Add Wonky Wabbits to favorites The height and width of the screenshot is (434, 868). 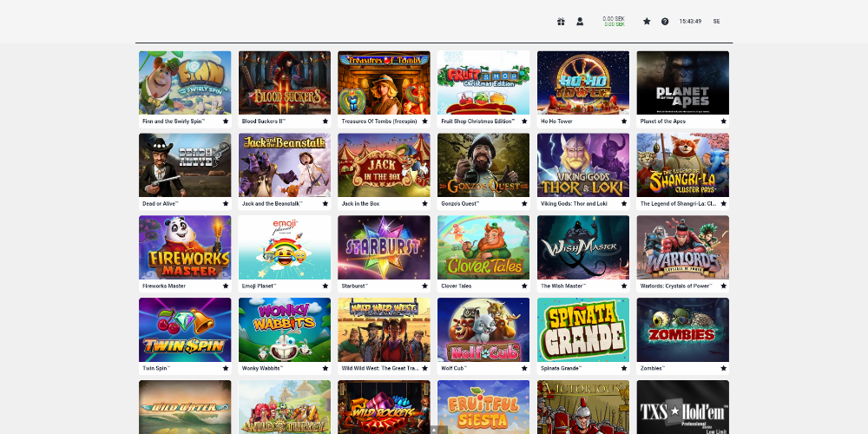click(x=325, y=368)
